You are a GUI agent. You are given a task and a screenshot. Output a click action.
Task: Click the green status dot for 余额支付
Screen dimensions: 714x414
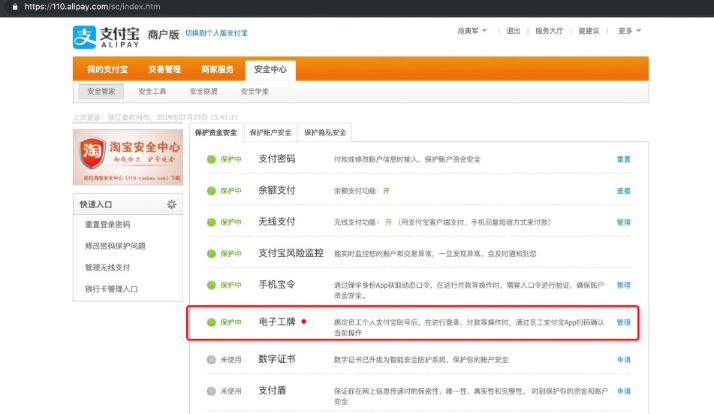[x=211, y=190]
